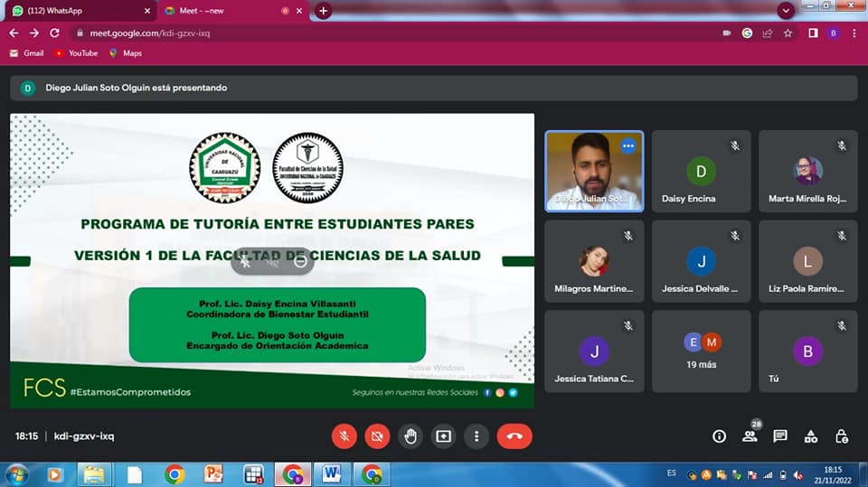Raise hand in the meeting
This screenshot has height=487, width=868.
click(x=410, y=436)
